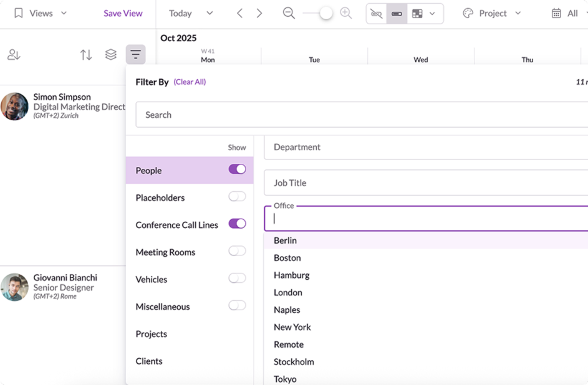This screenshot has width=588, height=385.
Task: Click the zoom out magnifier icon
Action: [288, 12]
